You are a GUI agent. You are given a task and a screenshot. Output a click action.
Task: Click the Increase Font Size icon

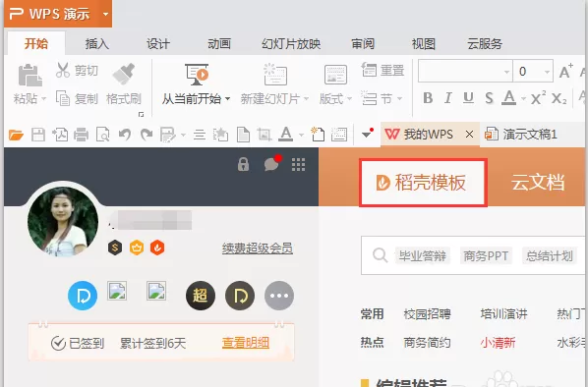pyautogui.click(x=565, y=71)
